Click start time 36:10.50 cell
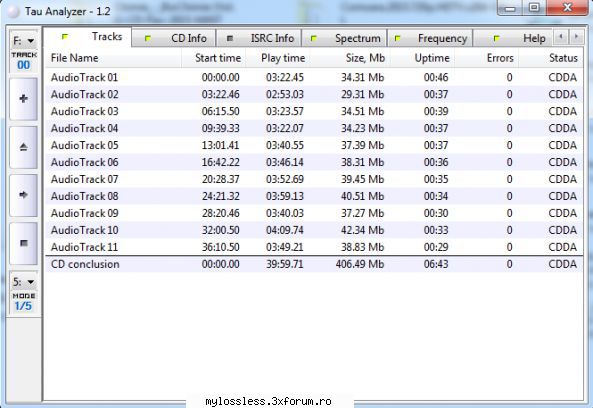593x408 pixels. (220, 247)
